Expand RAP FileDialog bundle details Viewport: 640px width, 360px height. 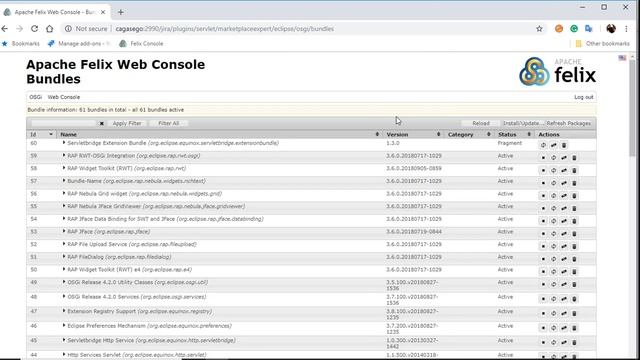(x=64, y=257)
